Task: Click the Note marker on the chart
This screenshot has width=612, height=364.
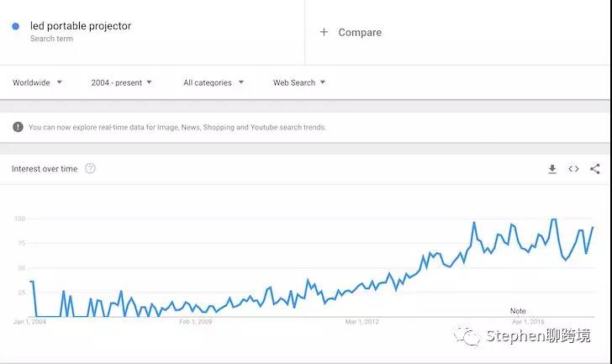Action: pos(518,311)
